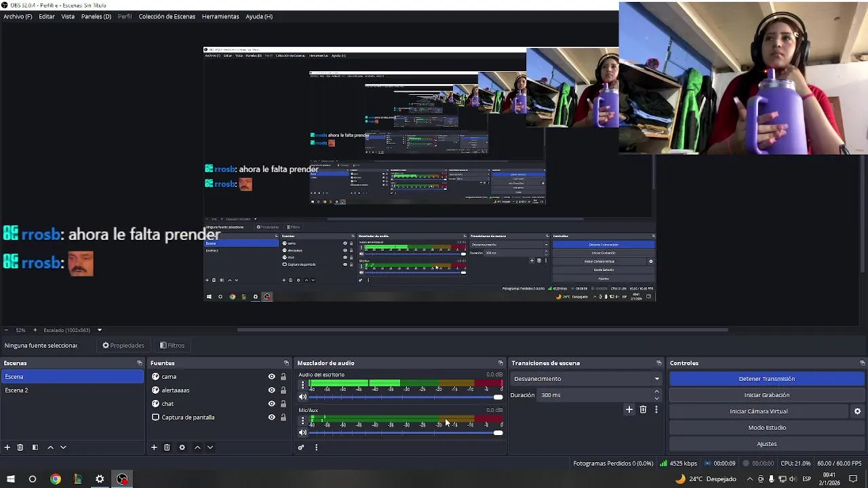Hide the alertaaaas source
868x488 pixels.
tap(272, 390)
